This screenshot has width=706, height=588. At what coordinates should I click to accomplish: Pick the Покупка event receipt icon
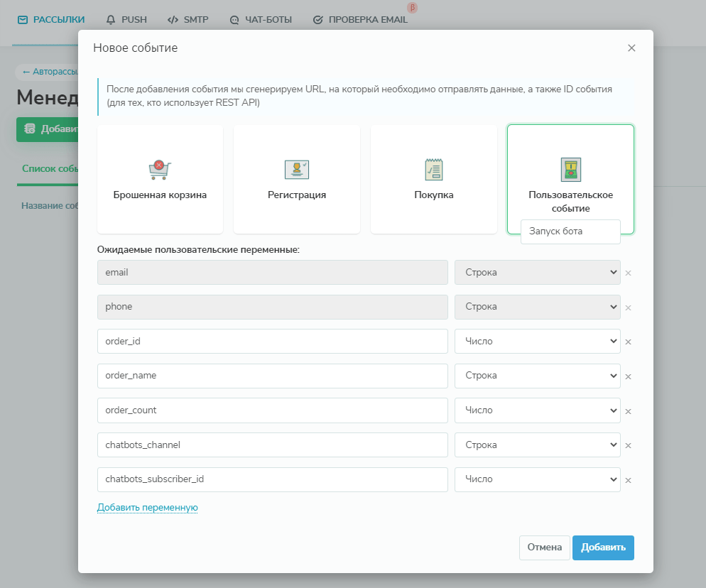coord(433,169)
